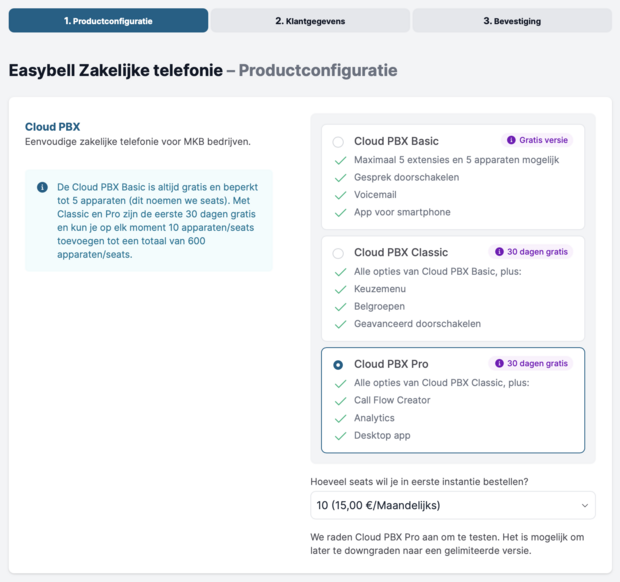Click the info icon on Gratis versie badge

(511, 140)
